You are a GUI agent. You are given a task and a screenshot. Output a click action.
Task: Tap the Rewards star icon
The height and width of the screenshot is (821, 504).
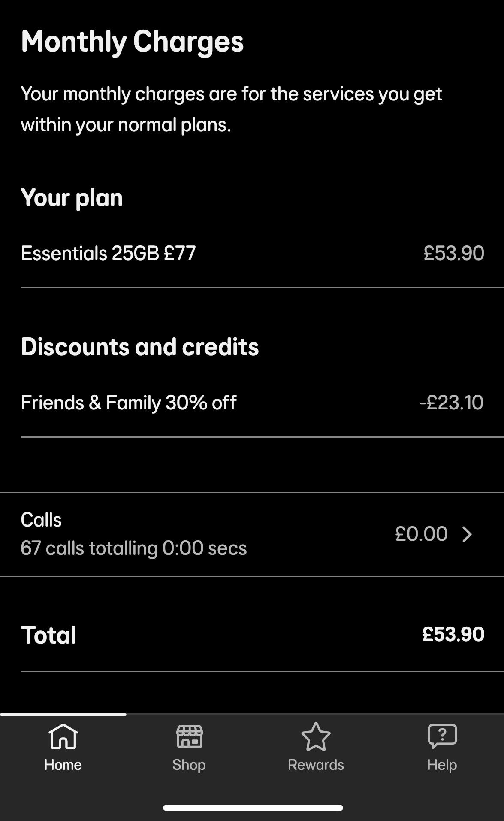(316, 736)
